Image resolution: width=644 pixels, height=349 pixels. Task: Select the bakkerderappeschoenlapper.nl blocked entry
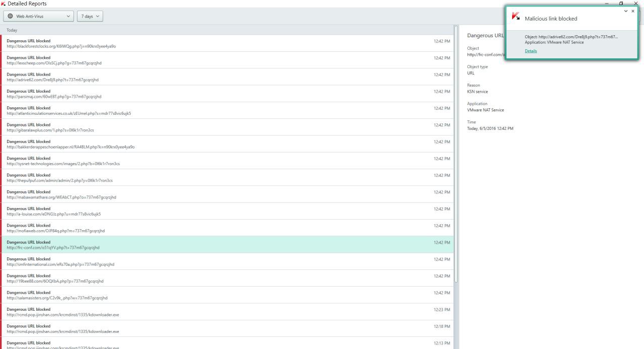pyautogui.click(x=226, y=144)
